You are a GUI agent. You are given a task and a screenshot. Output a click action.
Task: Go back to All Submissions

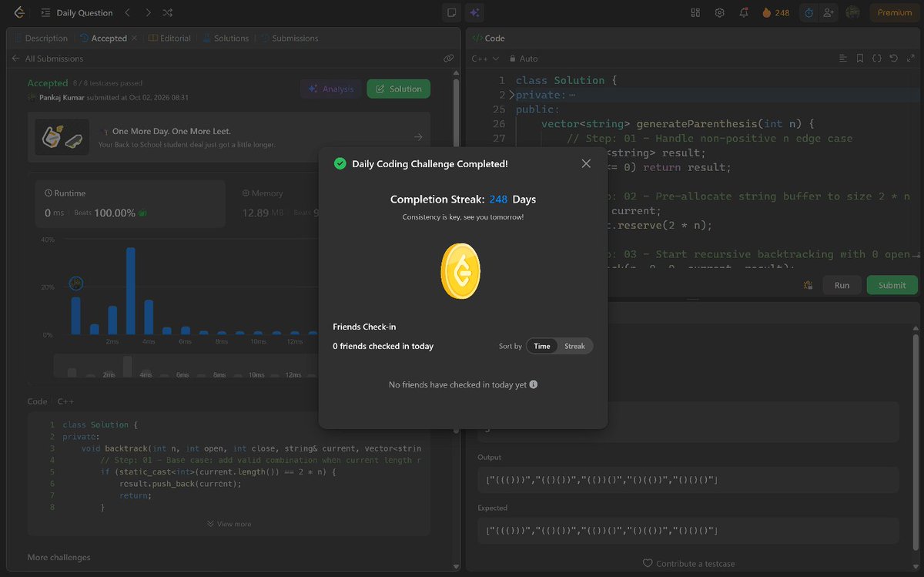click(x=48, y=59)
